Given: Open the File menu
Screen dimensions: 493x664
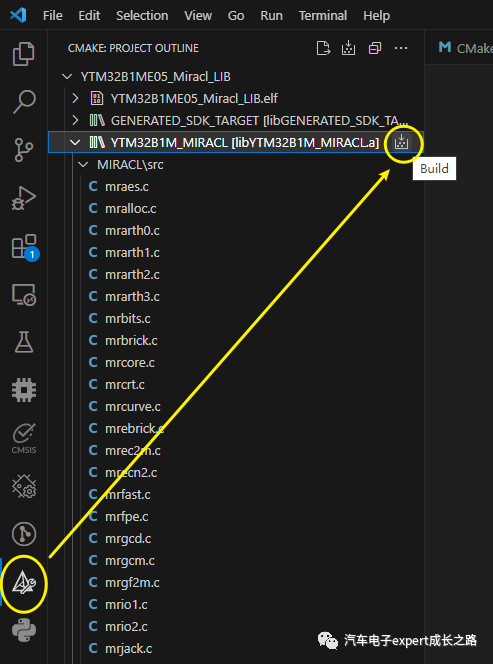Looking at the screenshot, I should [53, 16].
